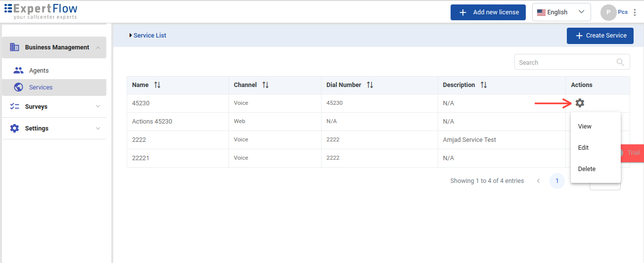Click the gear icon for service 45230
Screen dimensions: 644x263
pyautogui.click(x=580, y=103)
